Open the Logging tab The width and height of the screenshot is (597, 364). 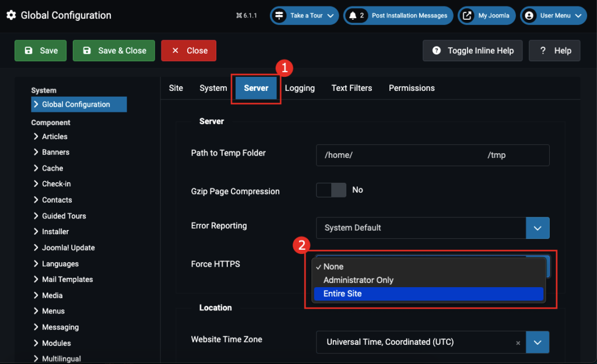click(x=300, y=89)
